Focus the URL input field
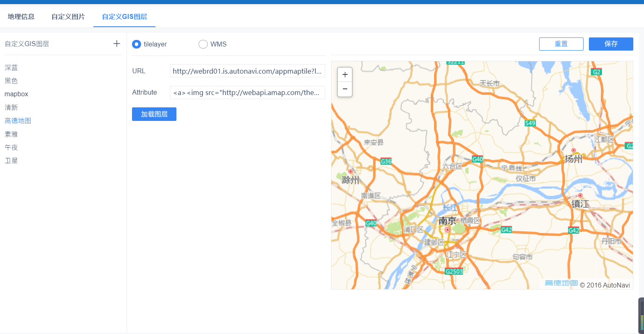This screenshot has width=644, height=334. coord(248,71)
